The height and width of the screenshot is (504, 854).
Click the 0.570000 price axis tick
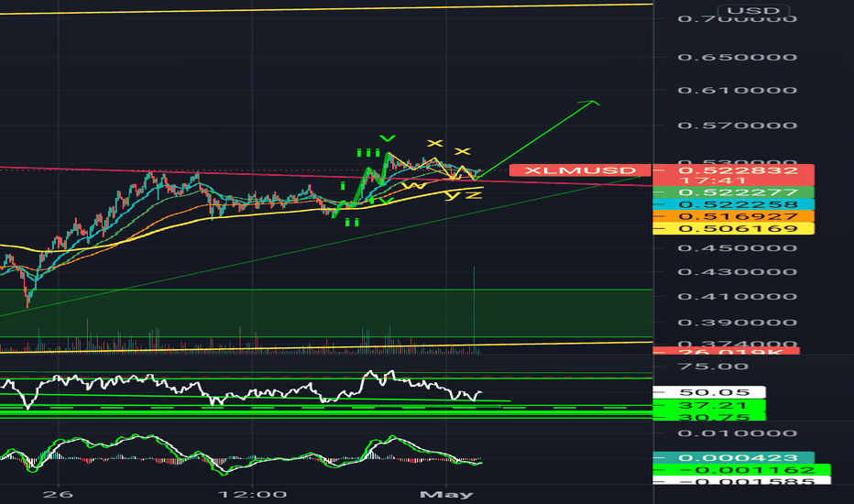737,126
